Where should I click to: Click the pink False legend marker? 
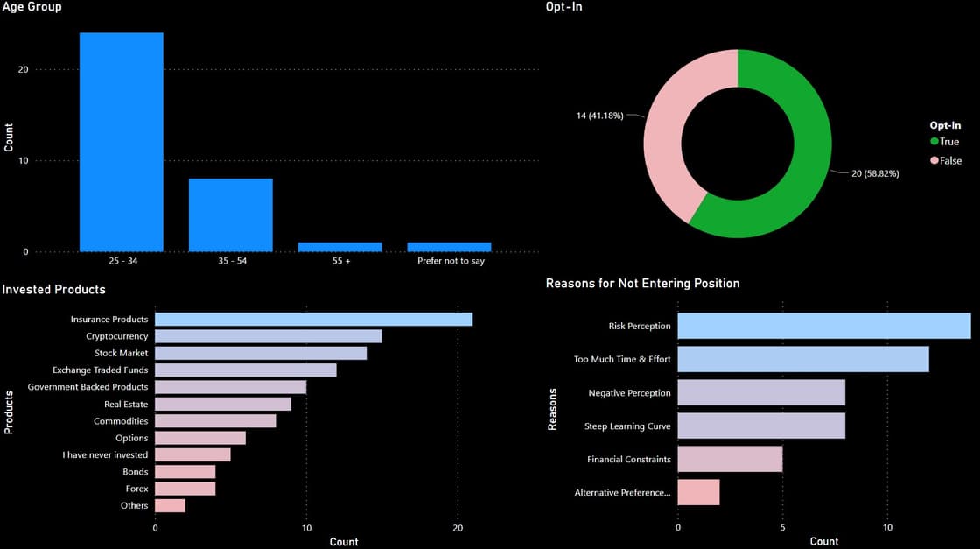click(934, 161)
